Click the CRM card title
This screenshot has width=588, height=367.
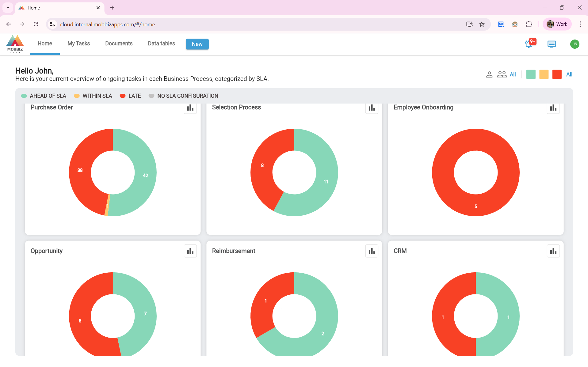pyautogui.click(x=400, y=251)
